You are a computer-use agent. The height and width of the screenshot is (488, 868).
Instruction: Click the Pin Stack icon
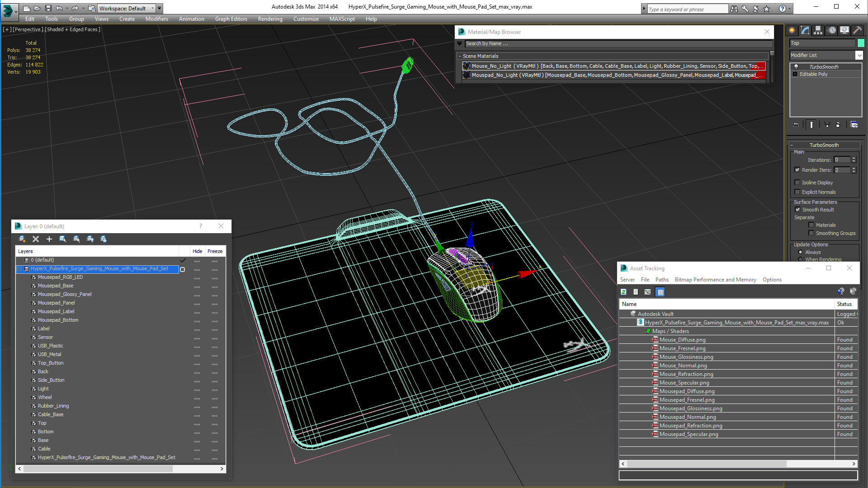[796, 125]
